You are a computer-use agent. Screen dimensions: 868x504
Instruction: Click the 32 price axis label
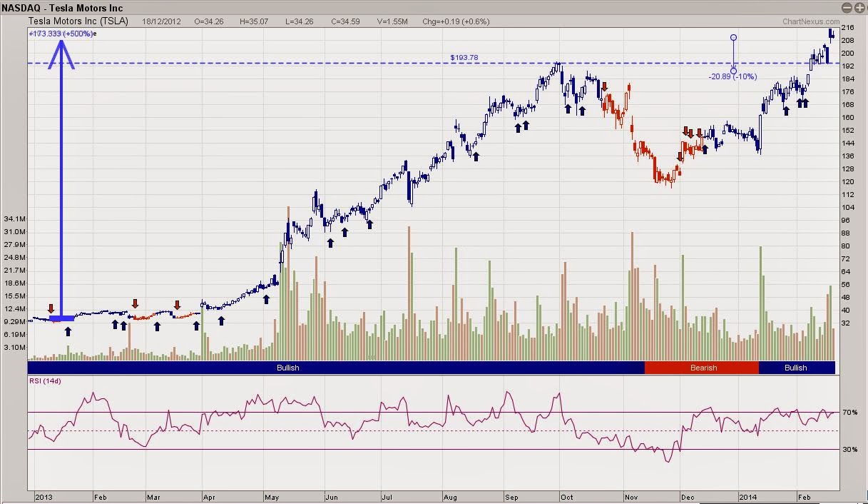point(846,323)
